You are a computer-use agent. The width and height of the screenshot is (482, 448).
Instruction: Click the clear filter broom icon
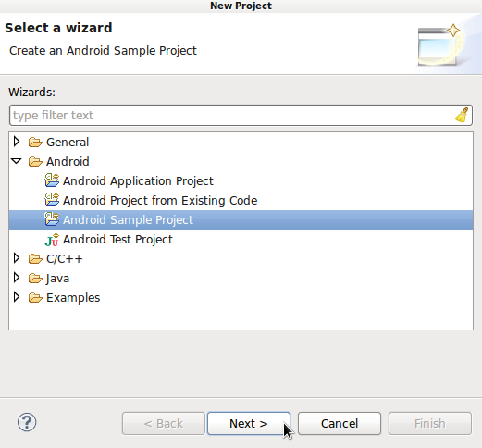pos(462,115)
